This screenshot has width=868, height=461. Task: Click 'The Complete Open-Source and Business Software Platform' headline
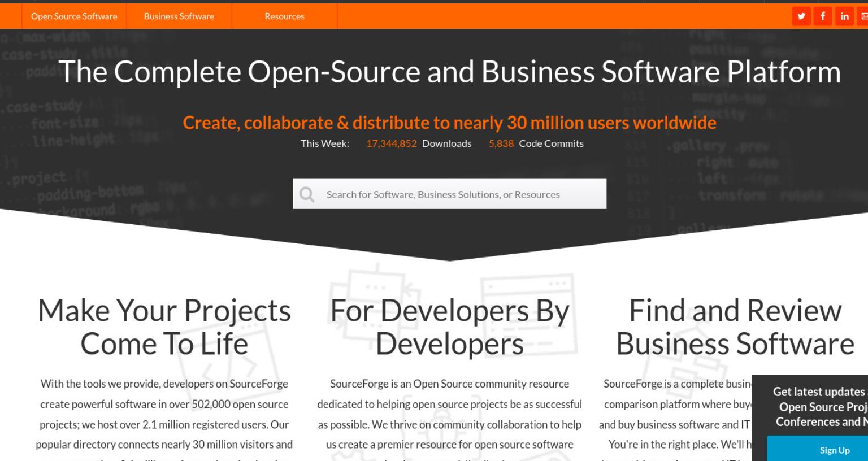coord(450,72)
